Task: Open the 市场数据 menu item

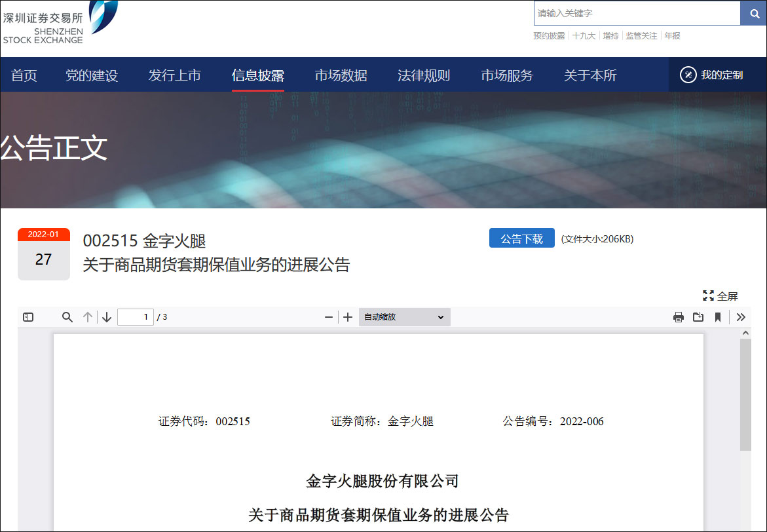Action: pos(341,75)
